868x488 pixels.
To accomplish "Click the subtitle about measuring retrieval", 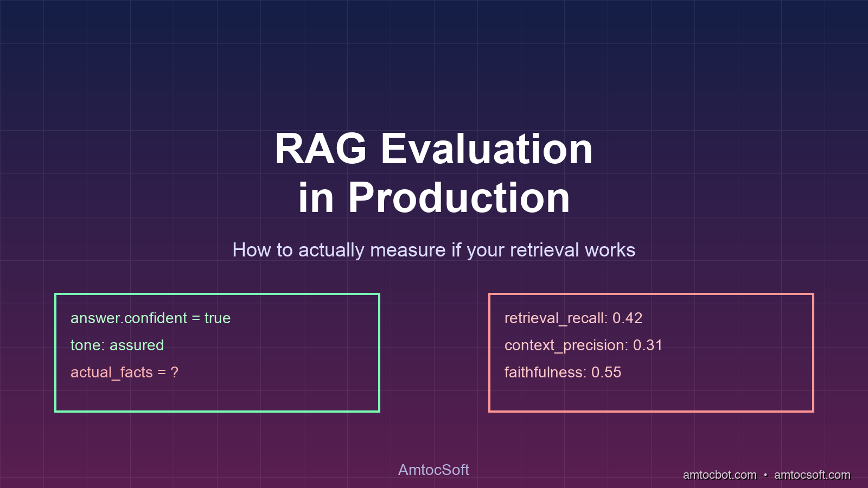I will point(433,250).
